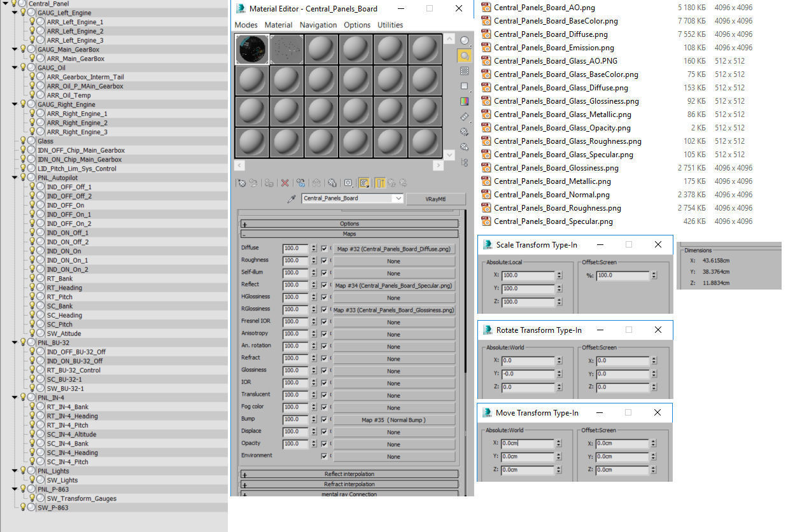Click Put Material to Scene icon
The image size is (795, 532).
pyautogui.click(x=253, y=183)
